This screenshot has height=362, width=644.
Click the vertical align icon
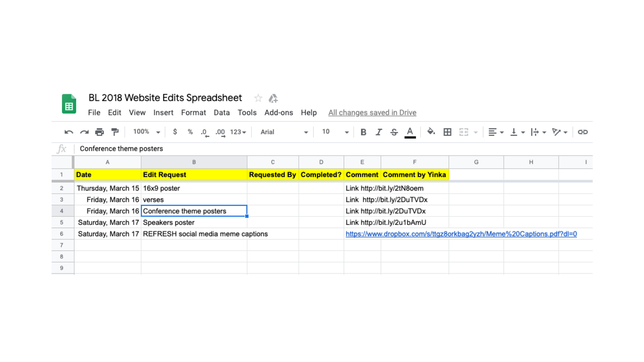(x=514, y=132)
